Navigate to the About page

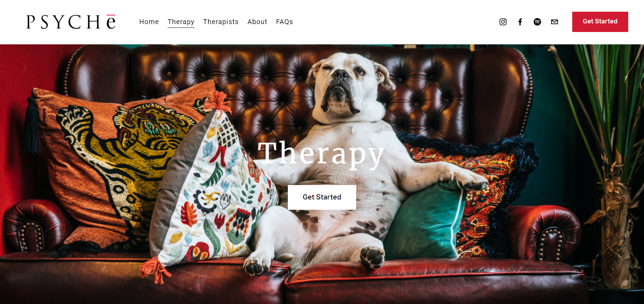coord(257,22)
